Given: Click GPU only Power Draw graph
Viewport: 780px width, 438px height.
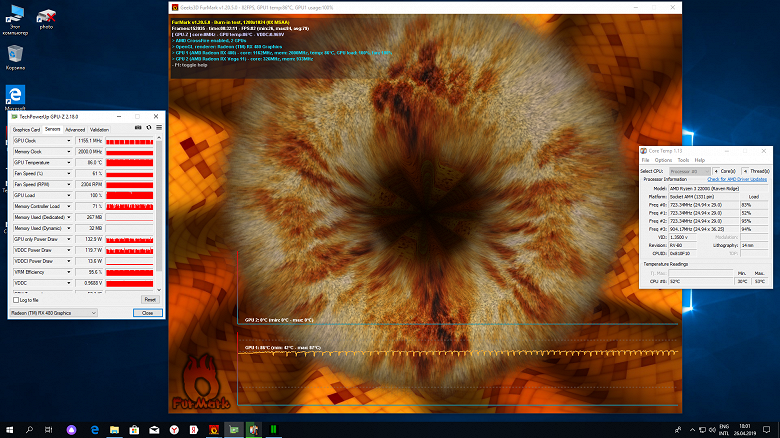Looking at the screenshot, I should [129, 239].
